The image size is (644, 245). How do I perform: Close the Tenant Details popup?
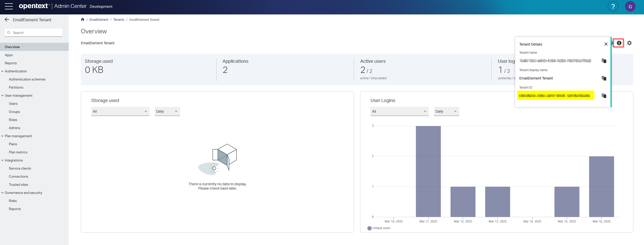pyautogui.click(x=606, y=44)
